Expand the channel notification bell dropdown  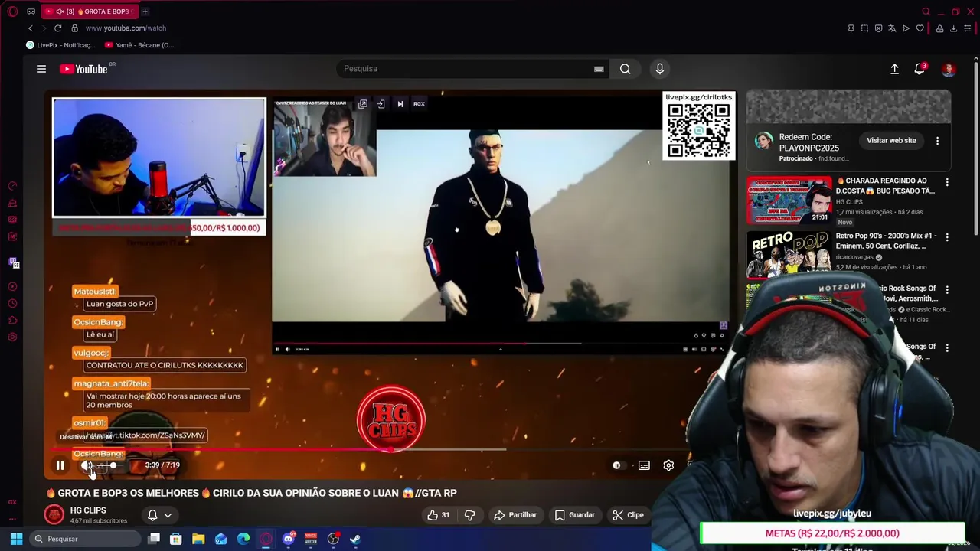160,515
